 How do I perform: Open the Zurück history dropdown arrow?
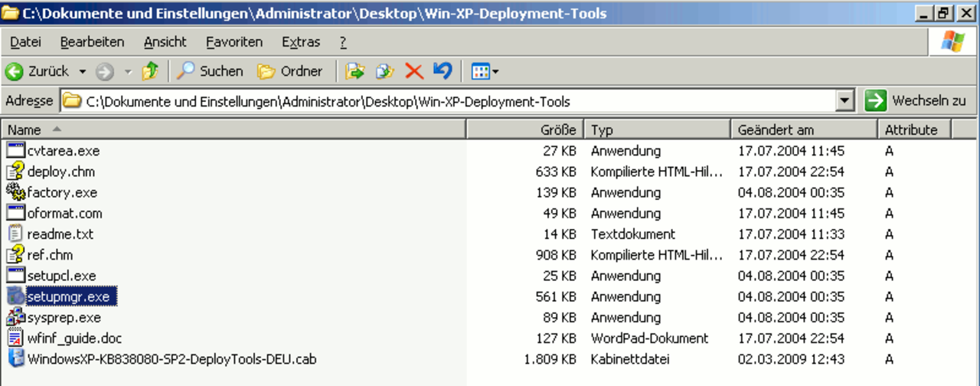82,72
